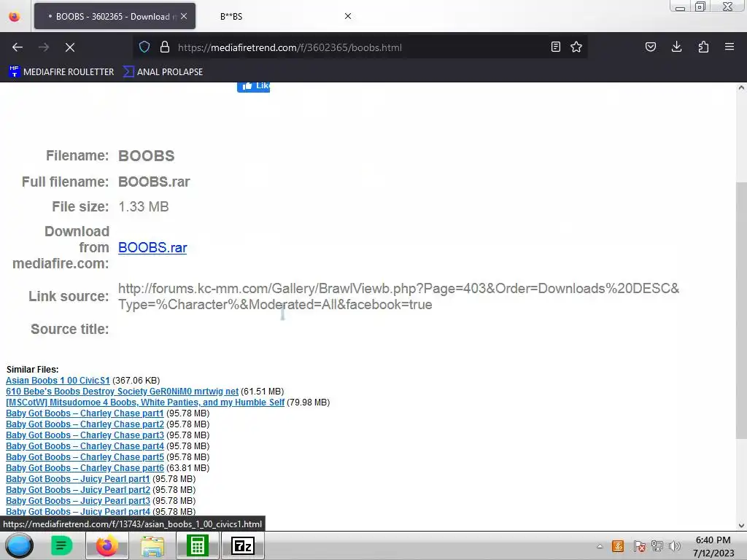
Task: Open Firefox downloads panel
Action: tap(676, 47)
